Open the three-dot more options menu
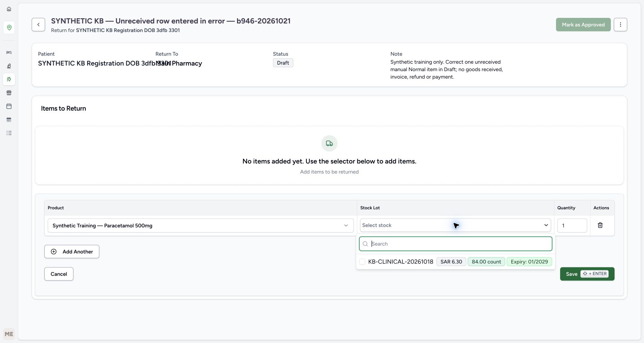This screenshot has height=343, width=644. 621,25
